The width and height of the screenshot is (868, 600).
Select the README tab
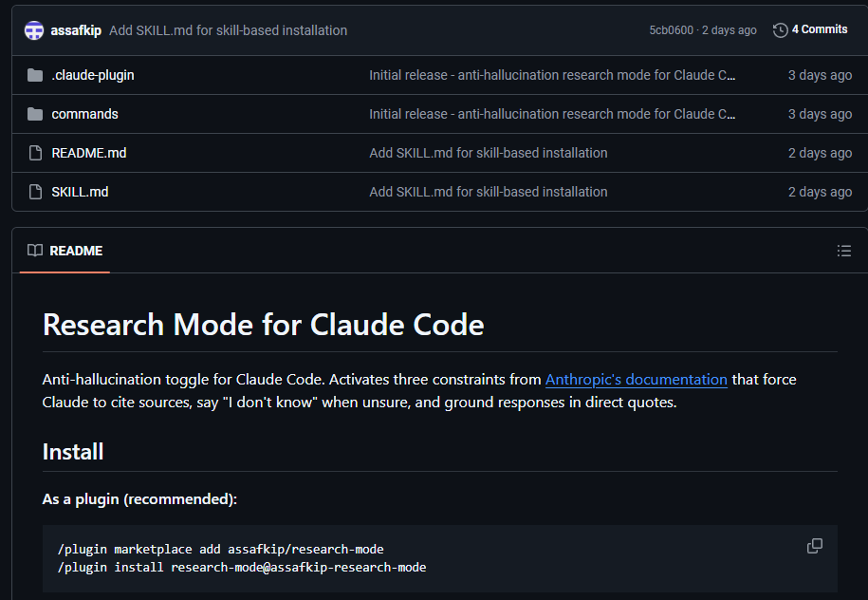[x=65, y=251]
